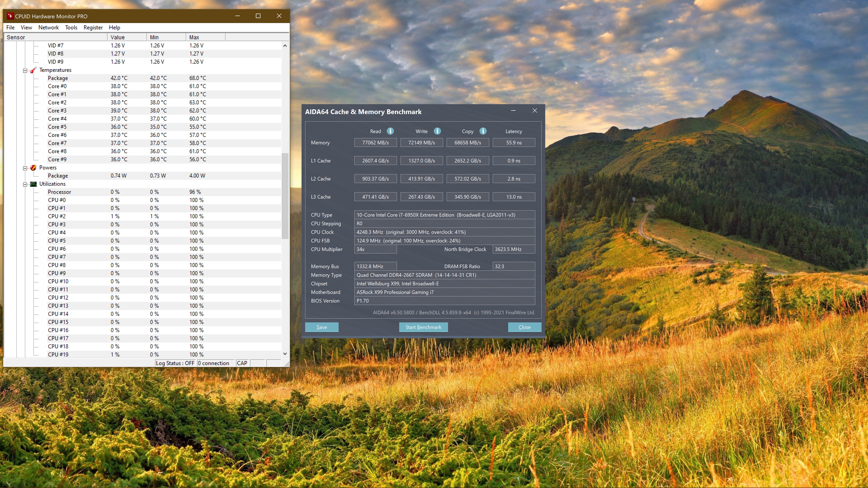Collapse the Powers tree node
The height and width of the screenshot is (488, 868).
tap(25, 168)
